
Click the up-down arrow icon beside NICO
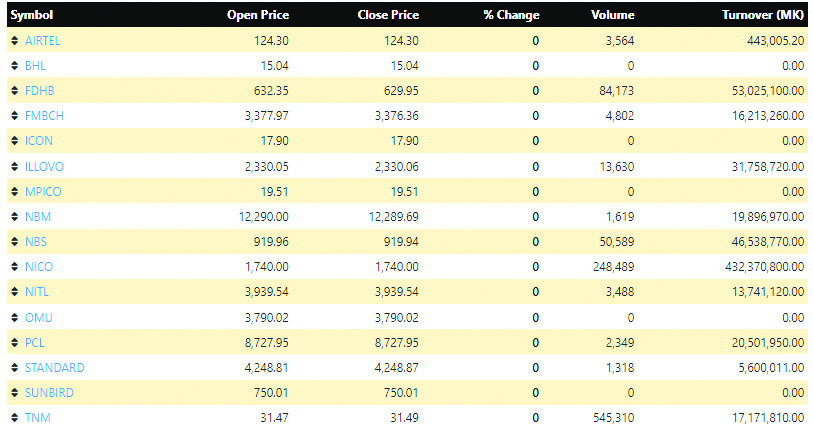(x=14, y=266)
